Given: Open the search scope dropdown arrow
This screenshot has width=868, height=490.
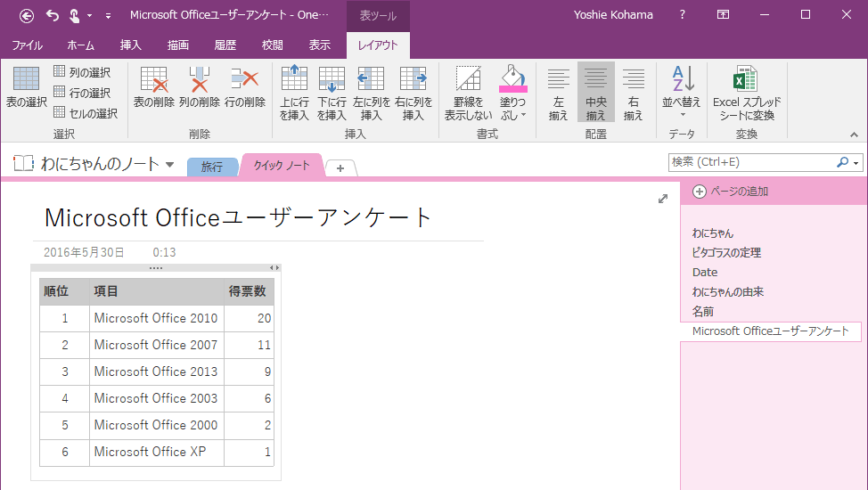Looking at the screenshot, I should coord(856,163).
